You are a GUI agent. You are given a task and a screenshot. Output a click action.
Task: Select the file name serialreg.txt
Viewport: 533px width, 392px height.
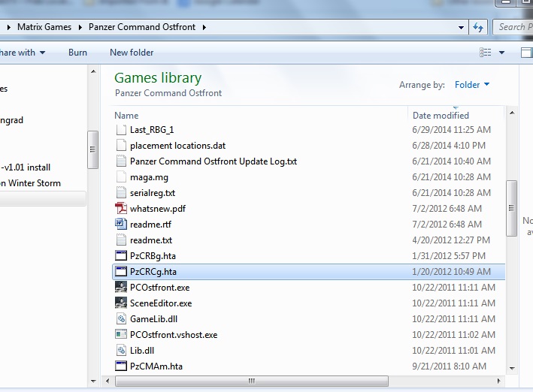click(153, 193)
